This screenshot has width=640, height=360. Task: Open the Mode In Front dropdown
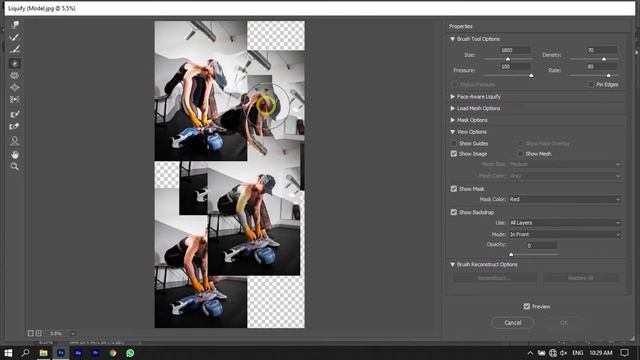[565, 235]
